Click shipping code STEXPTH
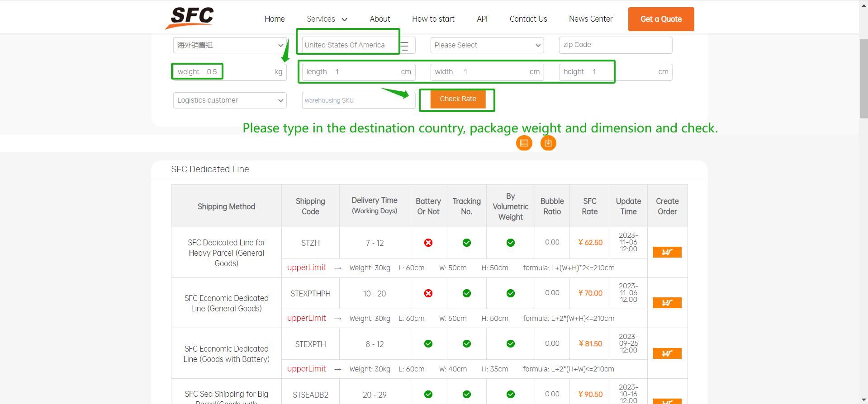This screenshot has height=404, width=868. (310, 344)
